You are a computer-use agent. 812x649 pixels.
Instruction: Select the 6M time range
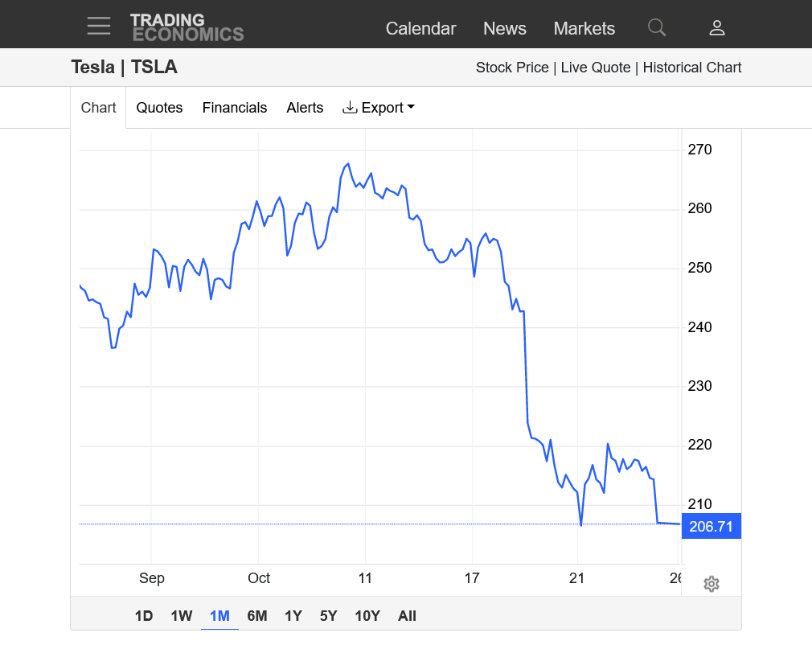(257, 616)
